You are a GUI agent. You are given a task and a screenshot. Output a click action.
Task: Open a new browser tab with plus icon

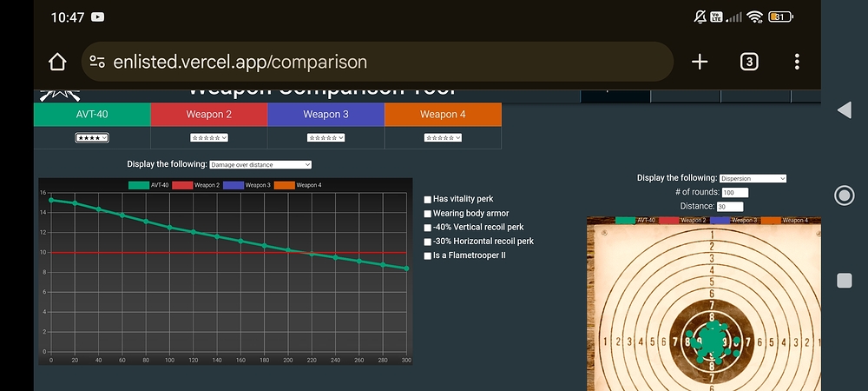pos(700,62)
